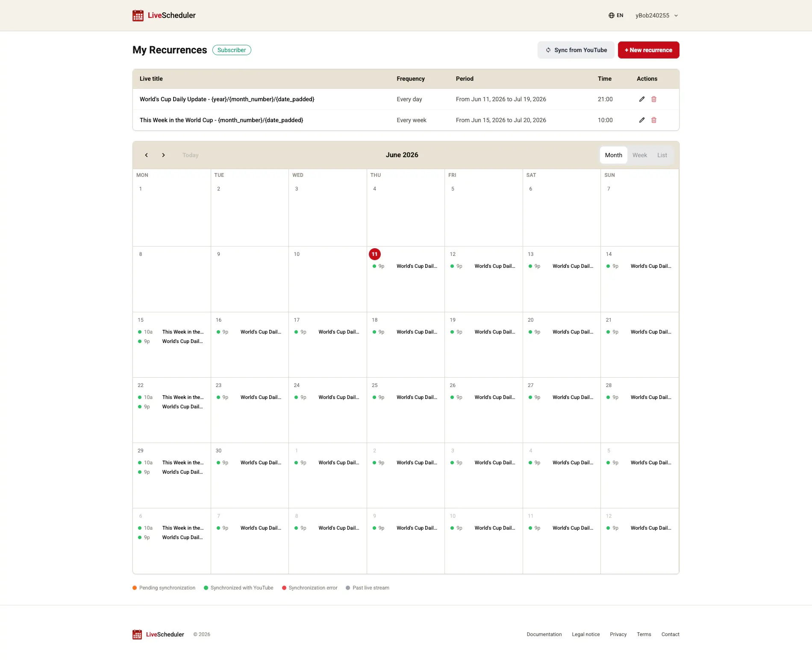Select the highlighted day 11 in calendar
Image resolution: width=812 pixels, height=660 pixels.
pyautogui.click(x=374, y=254)
